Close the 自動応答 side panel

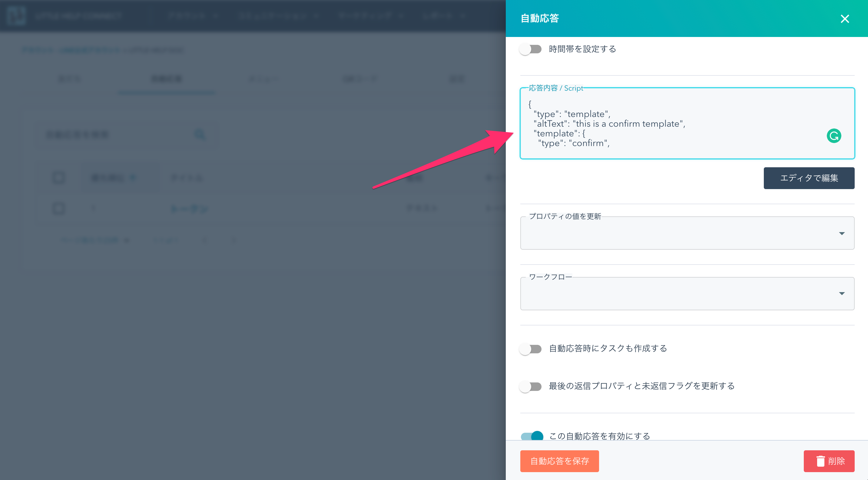tap(844, 18)
